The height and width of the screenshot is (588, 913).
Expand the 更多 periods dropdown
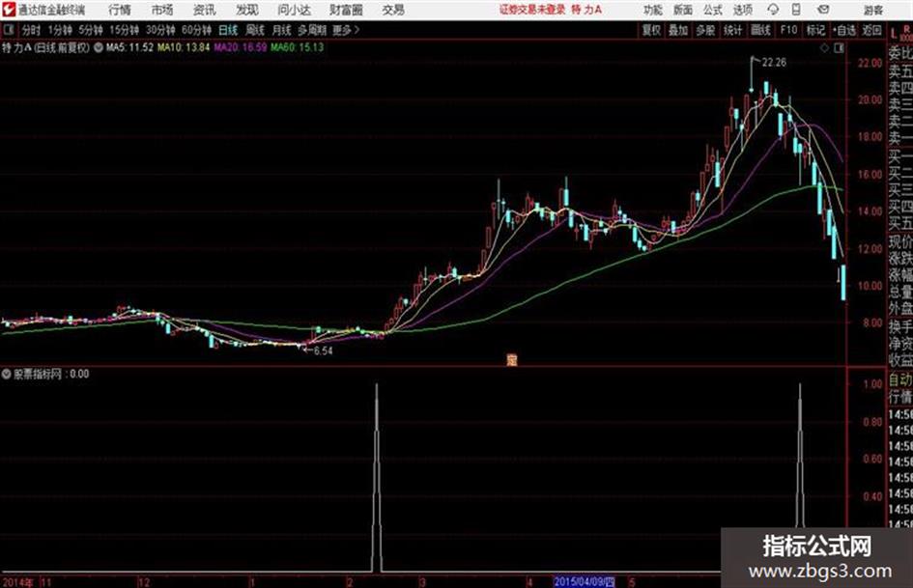[347, 30]
